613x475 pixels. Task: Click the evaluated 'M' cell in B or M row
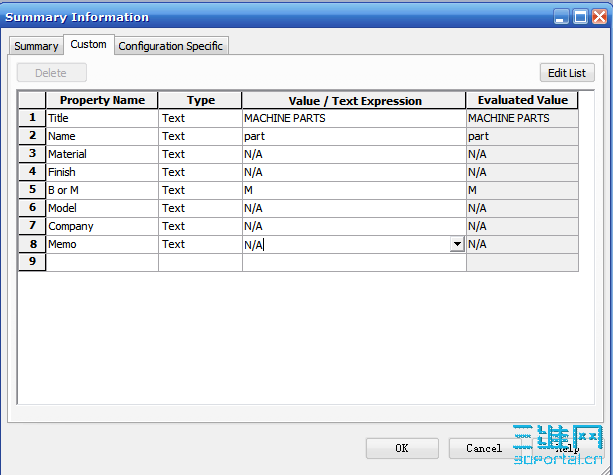coord(522,190)
